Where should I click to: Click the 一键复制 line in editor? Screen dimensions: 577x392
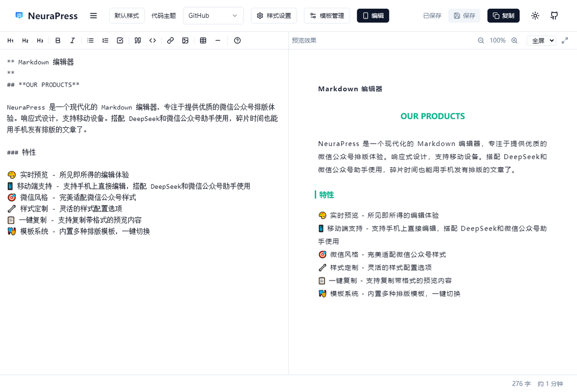pos(75,220)
